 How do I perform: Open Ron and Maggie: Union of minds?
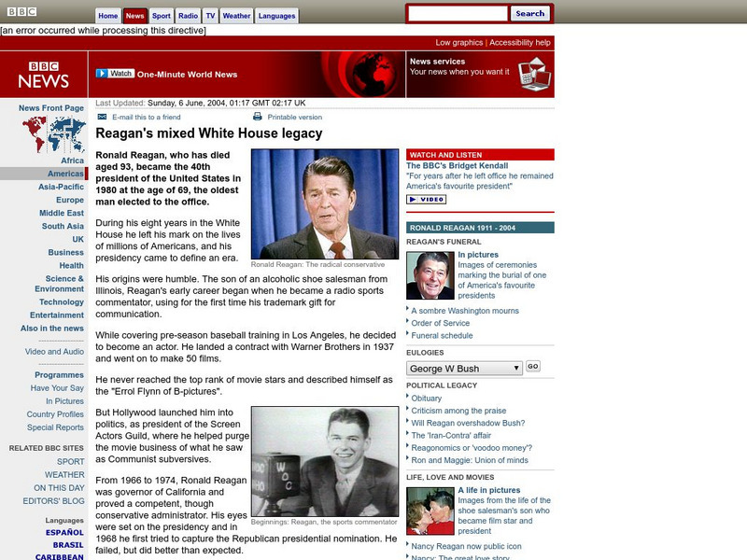click(x=470, y=460)
